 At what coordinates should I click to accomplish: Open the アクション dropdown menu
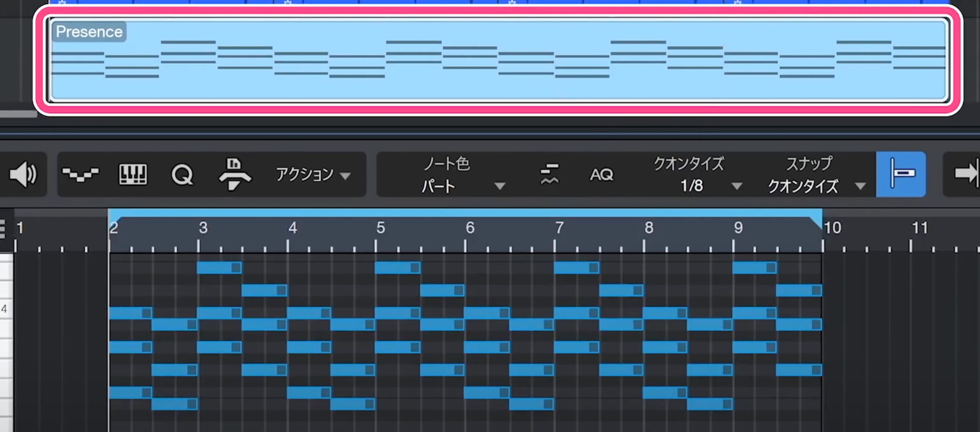pyautogui.click(x=313, y=175)
